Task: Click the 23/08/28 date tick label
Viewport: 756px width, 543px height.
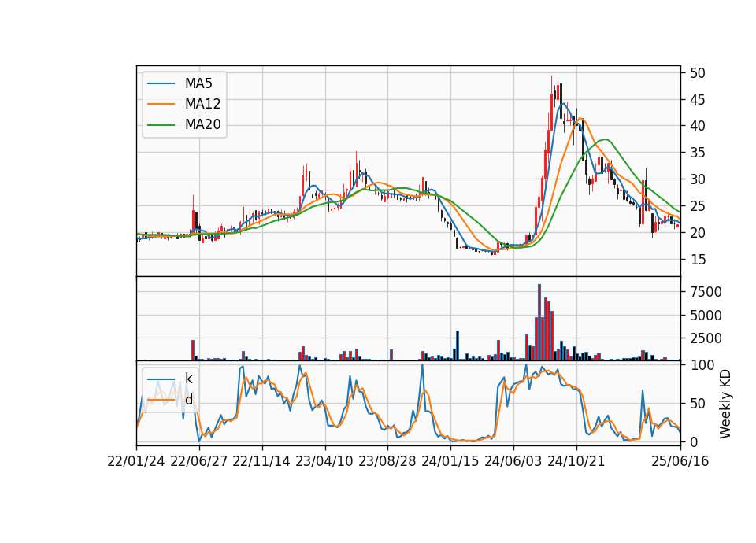Action: click(387, 461)
